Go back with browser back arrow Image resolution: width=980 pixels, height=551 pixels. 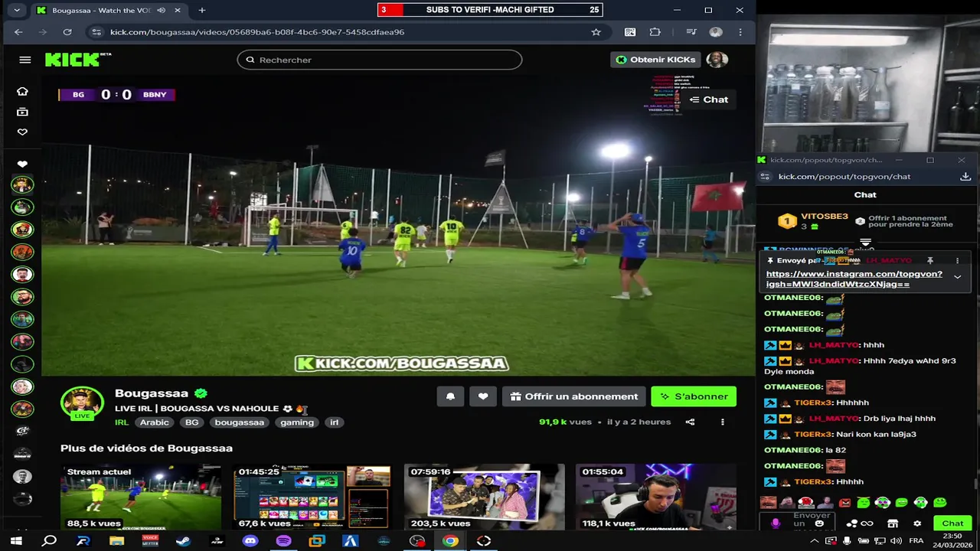point(18,32)
